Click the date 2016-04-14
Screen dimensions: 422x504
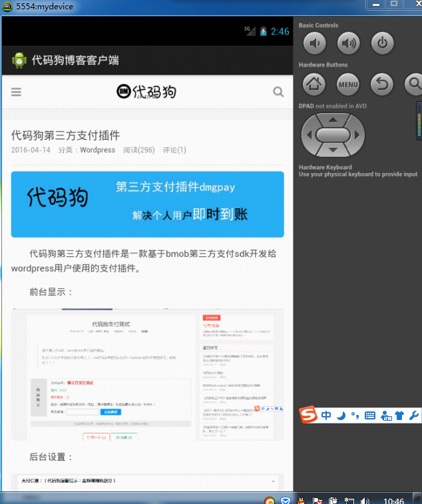[x=31, y=150]
